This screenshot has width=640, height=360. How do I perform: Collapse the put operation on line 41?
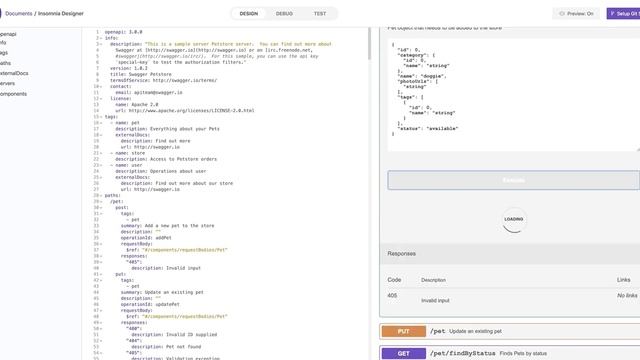(x=101, y=274)
